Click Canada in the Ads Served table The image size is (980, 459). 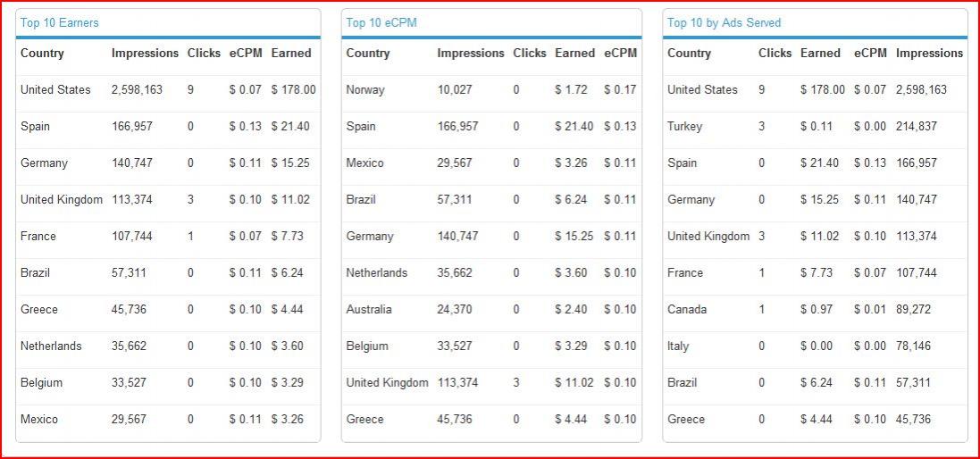coord(687,309)
